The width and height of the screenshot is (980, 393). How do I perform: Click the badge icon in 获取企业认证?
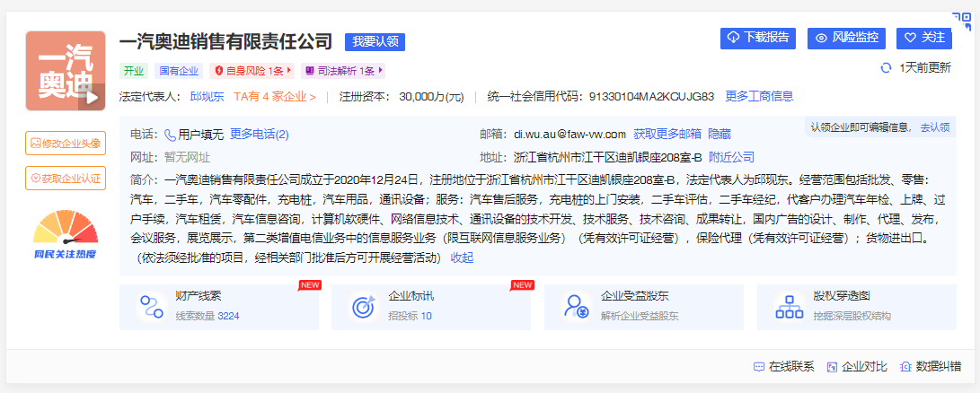click(36, 178)
